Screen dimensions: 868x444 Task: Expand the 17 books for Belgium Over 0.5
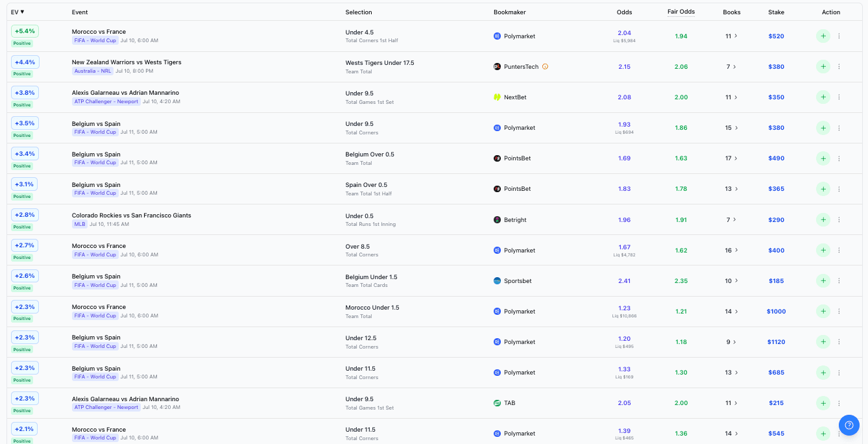point(732,158)
